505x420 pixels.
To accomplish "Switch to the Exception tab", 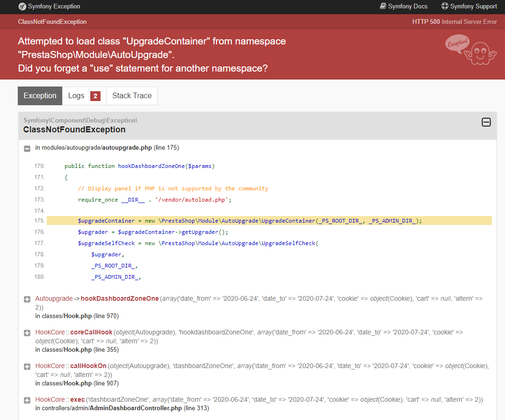I will [x=40, y=96].
